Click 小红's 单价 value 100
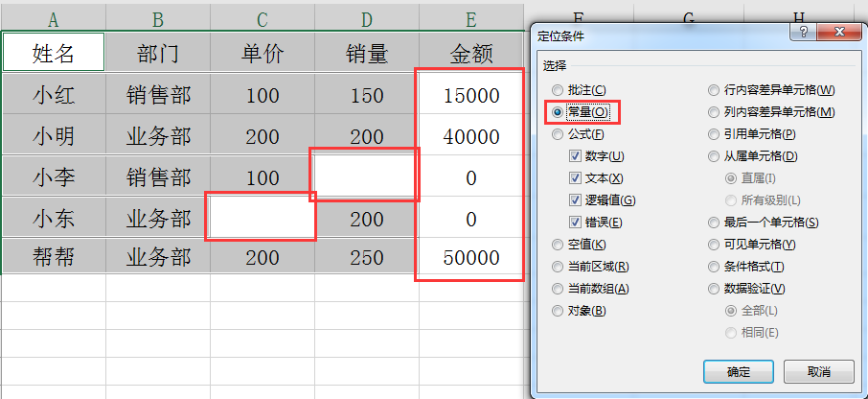Screen dimensions: 868x399 click(x=263, y=94)
